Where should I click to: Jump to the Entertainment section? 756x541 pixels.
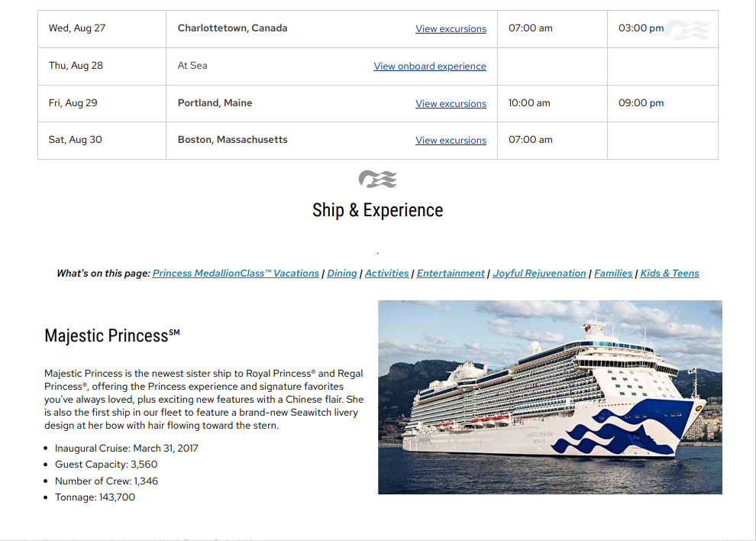click(x=451, y=274)
